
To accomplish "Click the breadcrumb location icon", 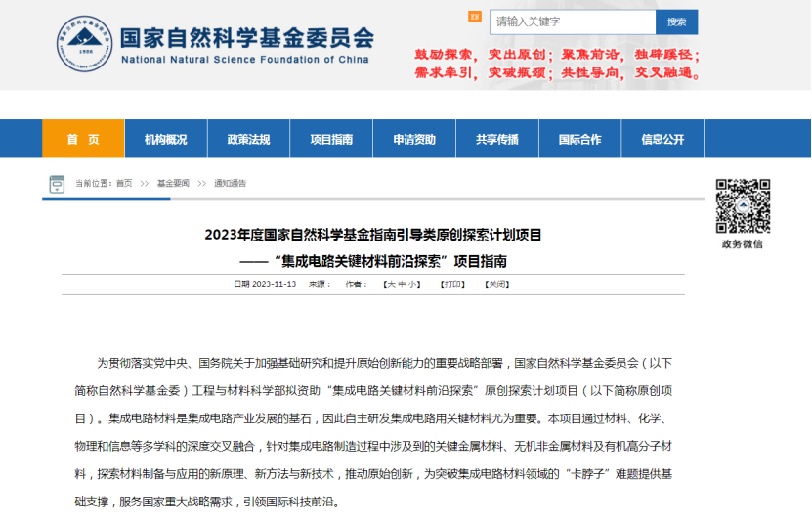I will coord(57,183).
